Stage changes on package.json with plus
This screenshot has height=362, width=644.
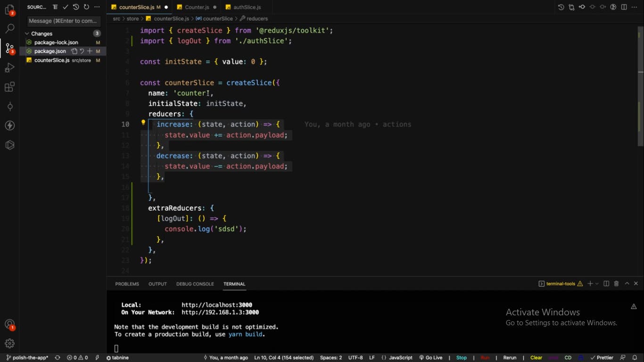90,51
